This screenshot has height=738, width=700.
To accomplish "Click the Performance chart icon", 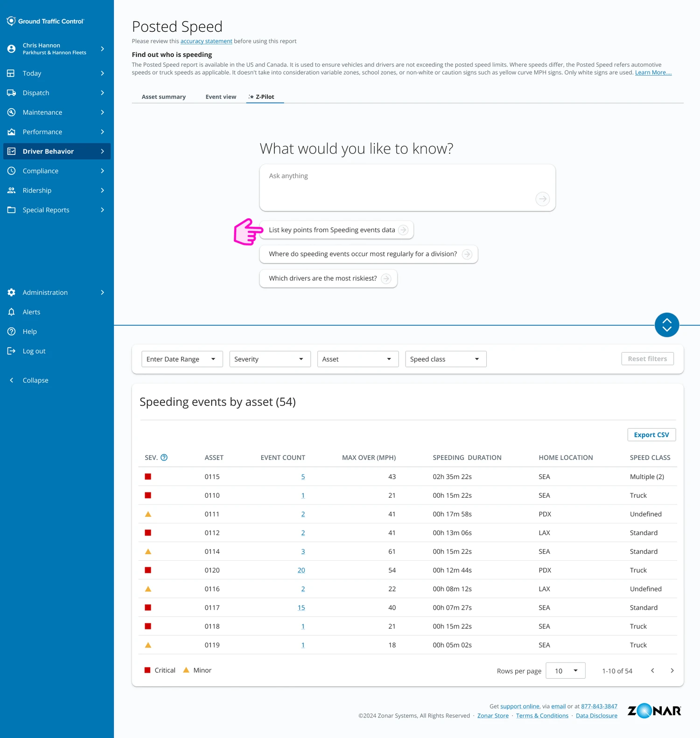I will 12,132.
